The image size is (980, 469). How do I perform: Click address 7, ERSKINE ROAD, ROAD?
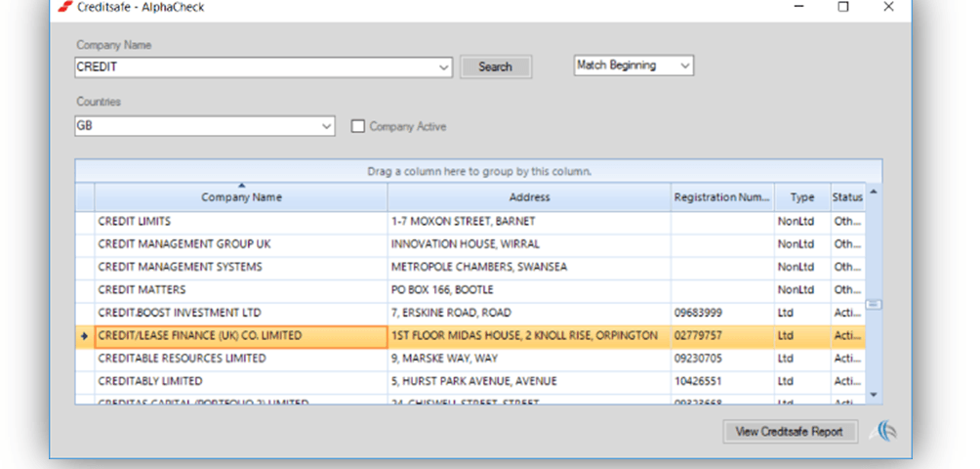click(451, 313)
